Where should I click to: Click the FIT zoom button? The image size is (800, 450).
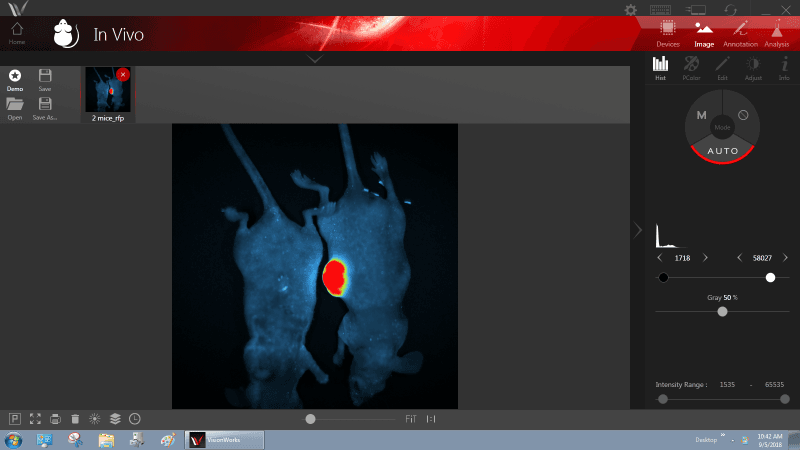click(410, 419)
